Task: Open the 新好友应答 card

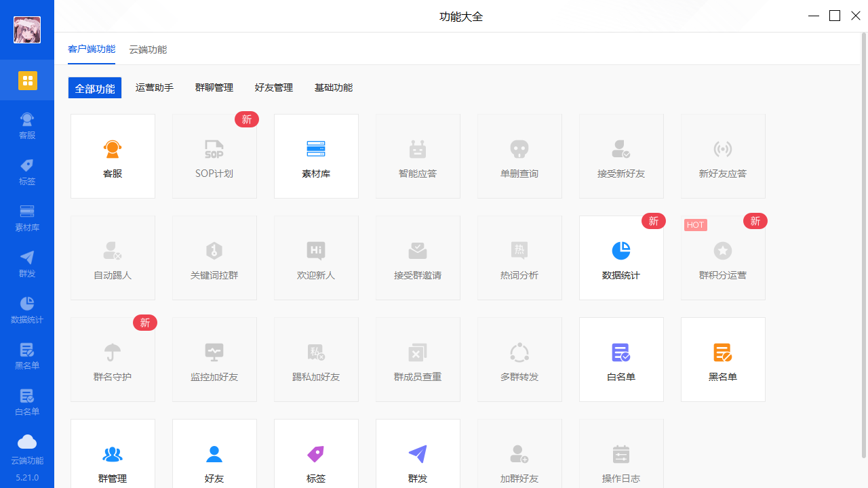Action: pyautogui.click(x=723, y=156)
